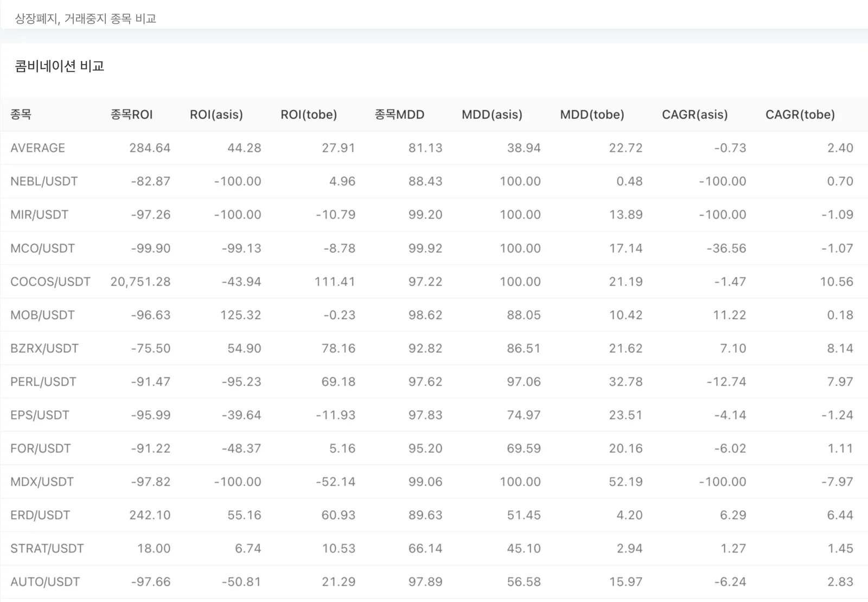Select the FOR/USDT row
868x602 pixels.
point(434,448)
